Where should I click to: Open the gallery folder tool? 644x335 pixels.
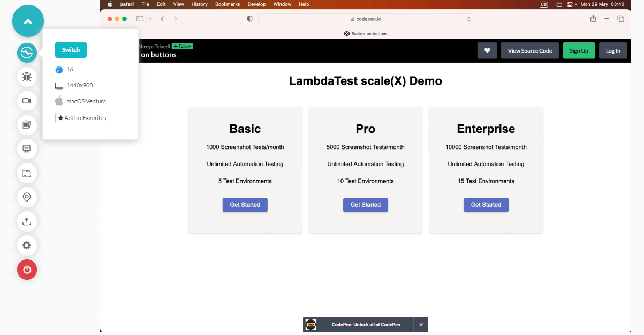tap(27, 173)
